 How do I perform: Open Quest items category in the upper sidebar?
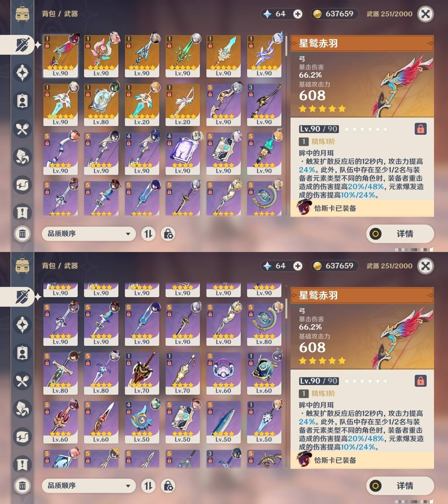tap(22, 213)
